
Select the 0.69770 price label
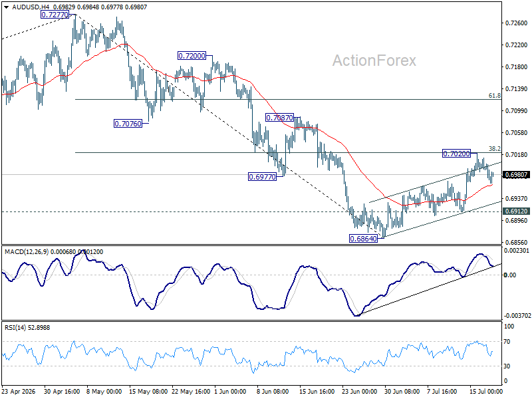[x=262, y=177]
